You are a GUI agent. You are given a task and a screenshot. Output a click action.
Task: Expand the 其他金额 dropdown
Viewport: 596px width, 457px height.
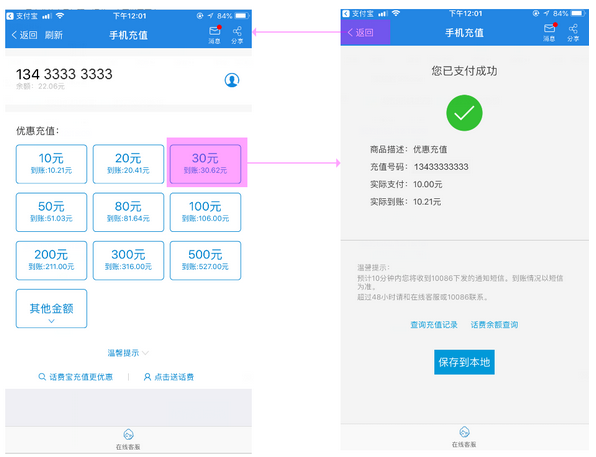click(x=51, y=308)
